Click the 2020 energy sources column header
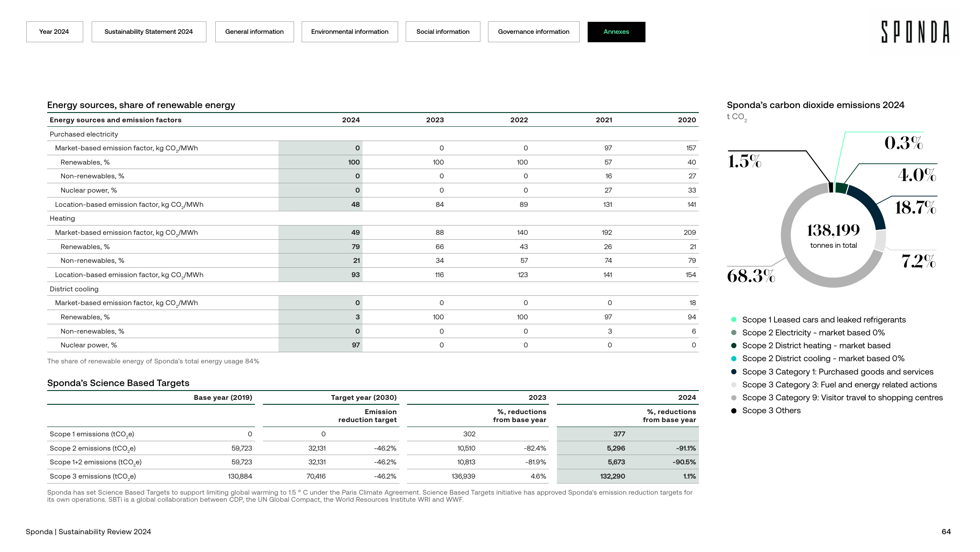The image size is (980, 552). tap(687, 120)
